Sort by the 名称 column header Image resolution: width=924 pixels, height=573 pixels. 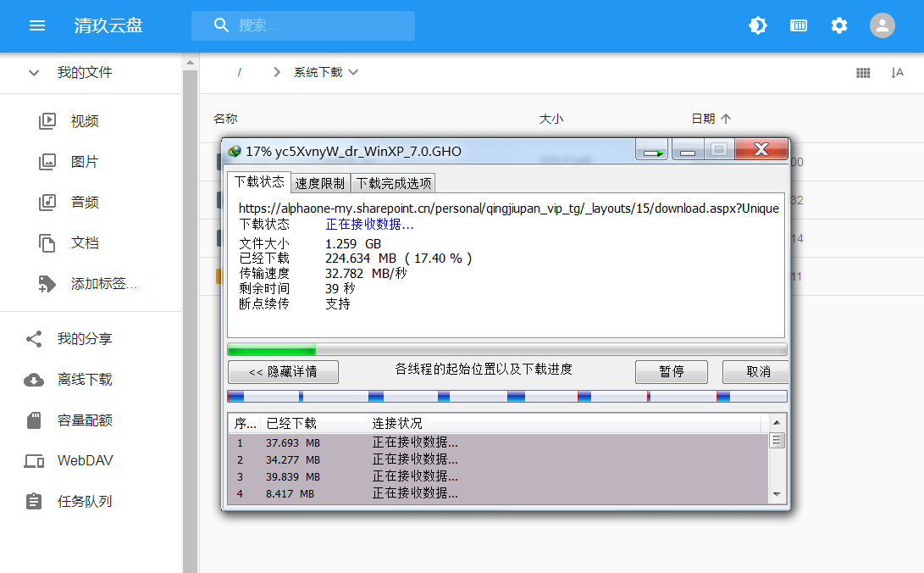pos(225,119)
